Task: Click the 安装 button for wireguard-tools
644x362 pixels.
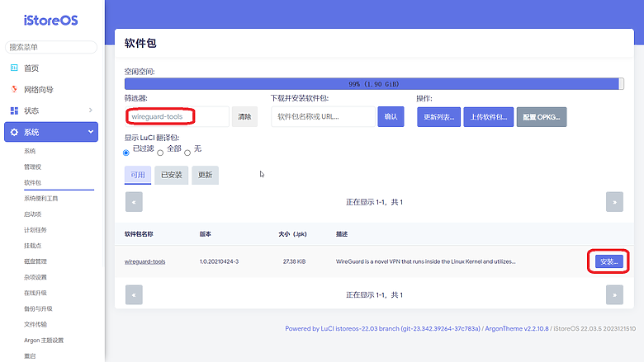Action: [608, 261]
